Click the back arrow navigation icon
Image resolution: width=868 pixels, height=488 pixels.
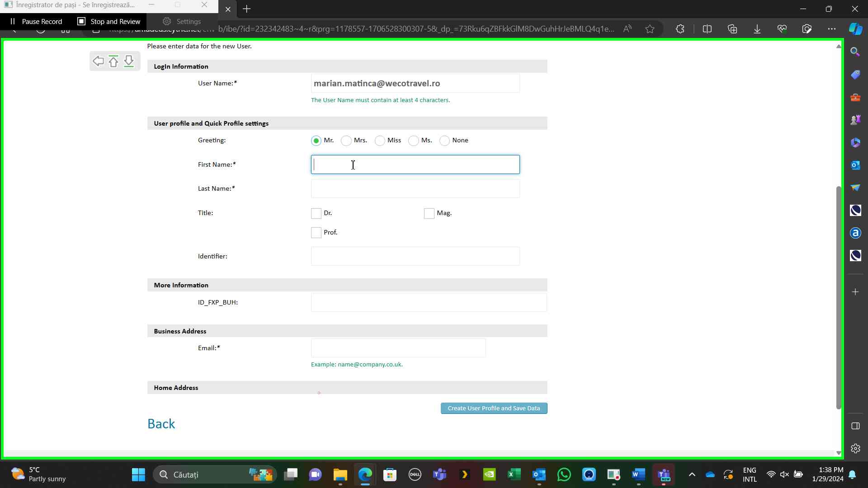(98, 61)
